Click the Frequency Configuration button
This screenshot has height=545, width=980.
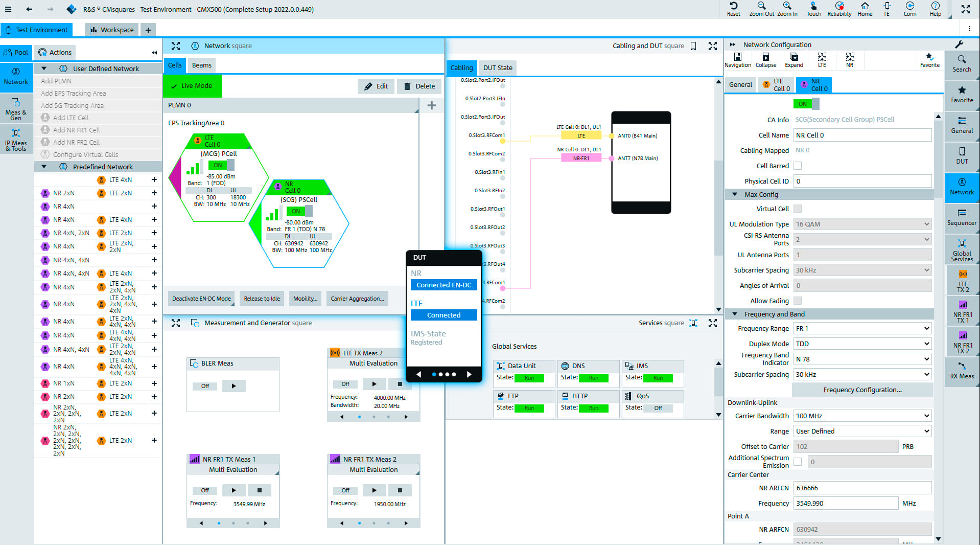click(x=862, y=390)
